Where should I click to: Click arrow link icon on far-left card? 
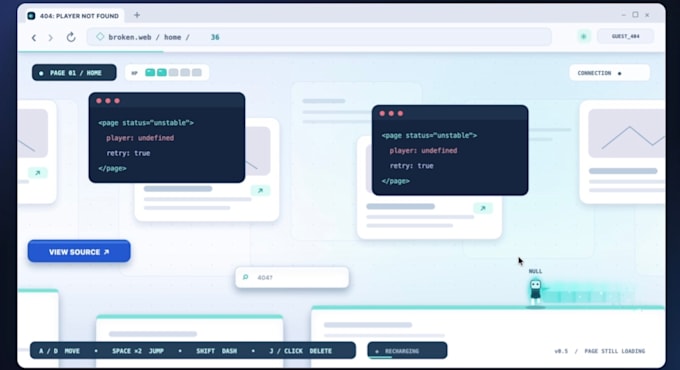pyautogui.click(x=38, y=173)
